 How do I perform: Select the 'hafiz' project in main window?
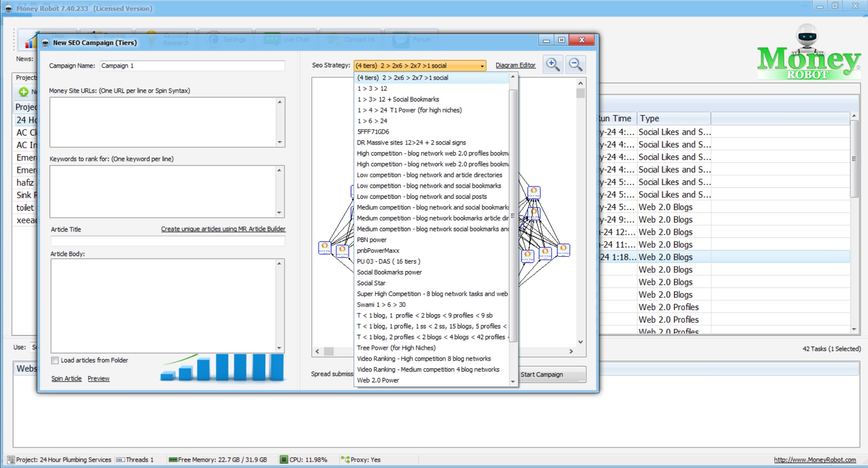[25, 182]
